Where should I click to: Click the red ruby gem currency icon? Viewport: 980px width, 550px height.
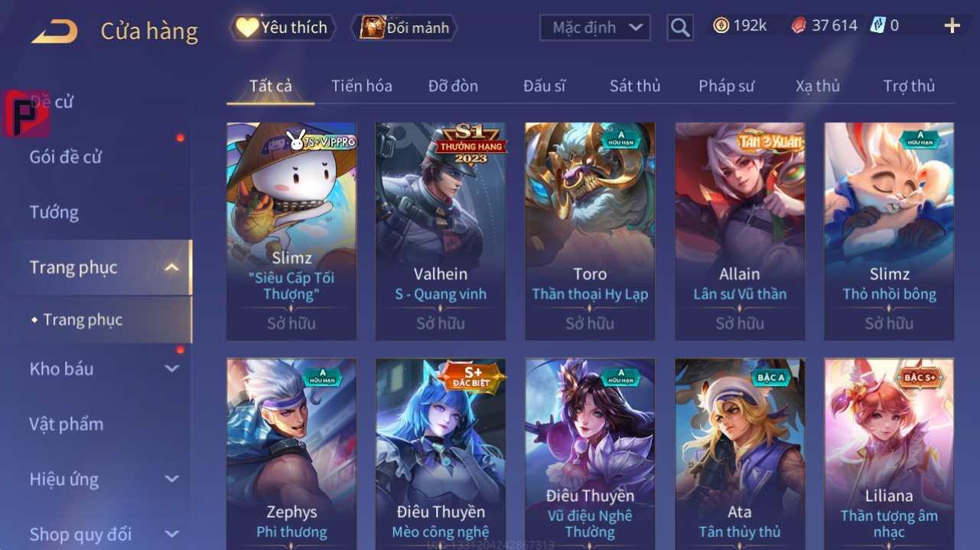point(799,26)
